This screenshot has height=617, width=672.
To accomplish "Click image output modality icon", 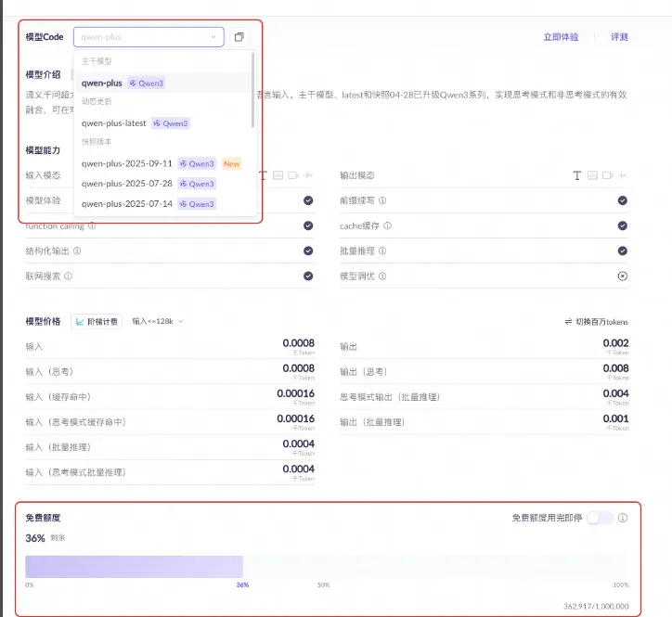I will (x=592, y=175).
